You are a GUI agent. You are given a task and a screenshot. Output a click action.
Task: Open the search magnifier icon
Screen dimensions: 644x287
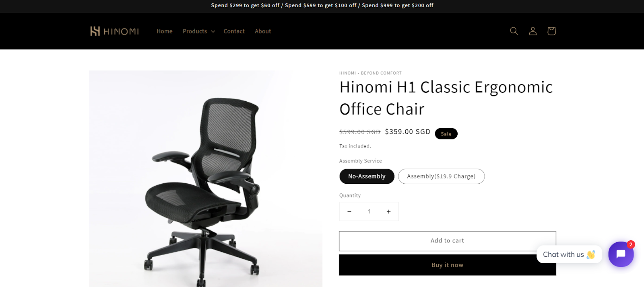click(x=514, y=31)
